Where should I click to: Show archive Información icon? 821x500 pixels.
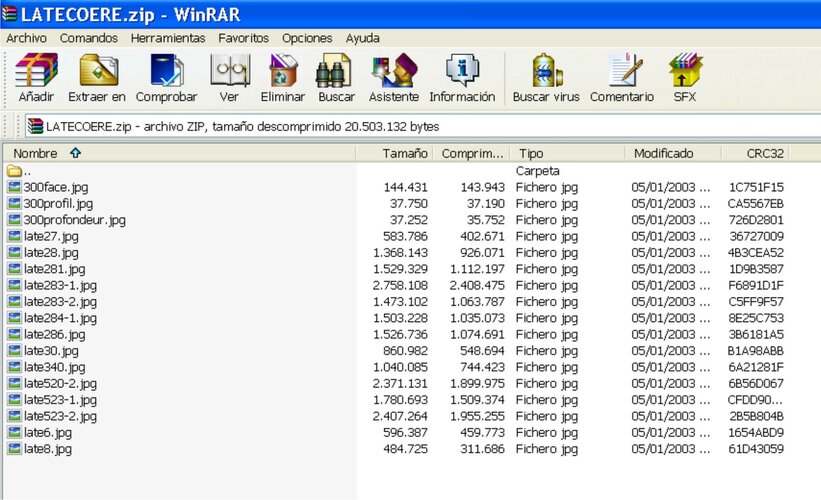pos(462,70)
